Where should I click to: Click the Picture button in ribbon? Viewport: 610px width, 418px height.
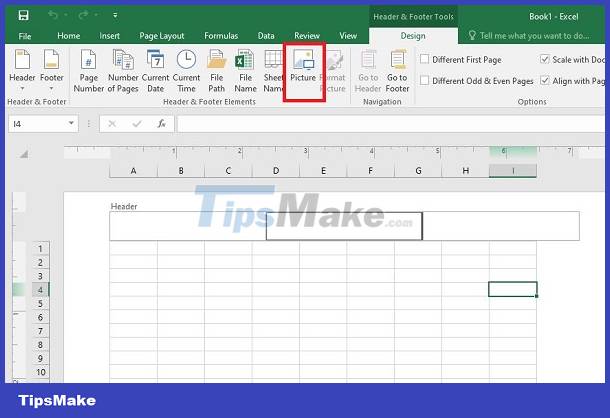tap(303, 71)
